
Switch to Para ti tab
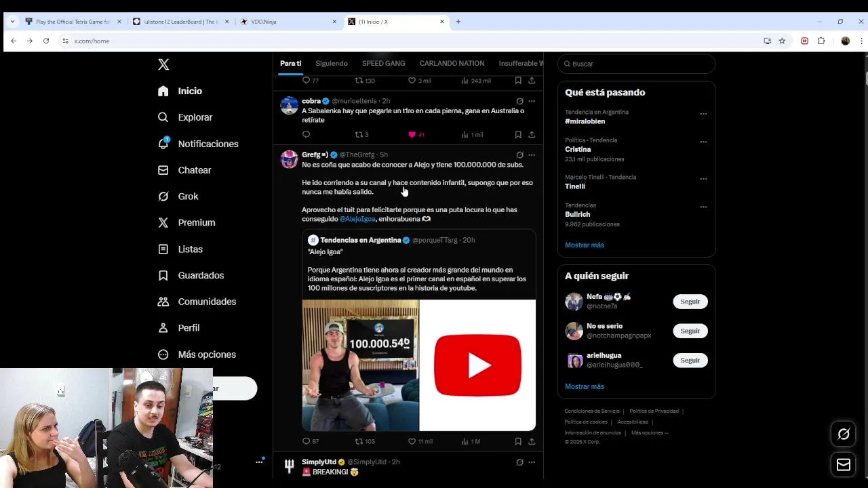coord(290,63)
